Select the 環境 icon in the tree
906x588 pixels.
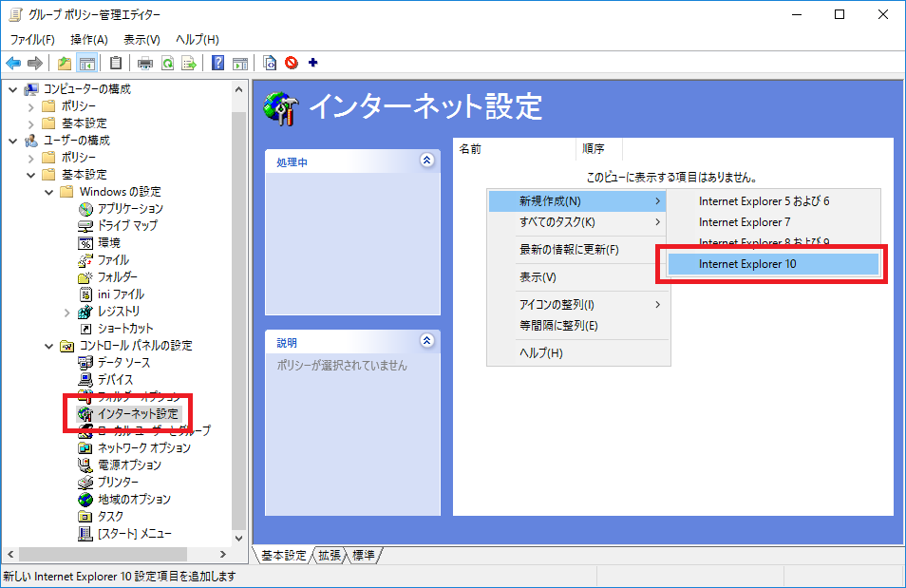(85, 243)
